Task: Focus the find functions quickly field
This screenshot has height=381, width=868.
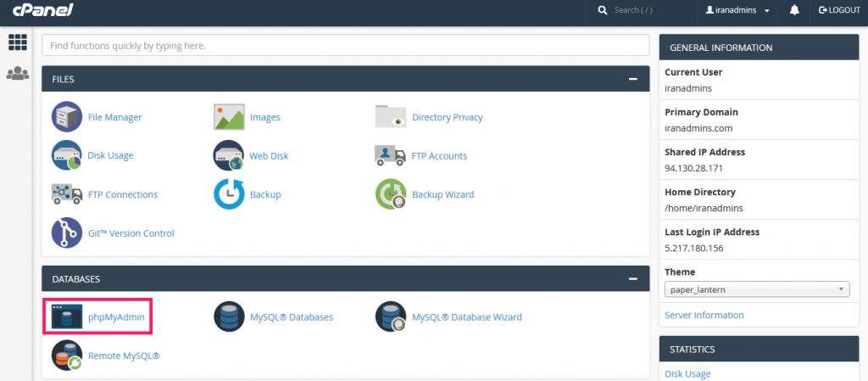Action: click(x=346, y=46)
